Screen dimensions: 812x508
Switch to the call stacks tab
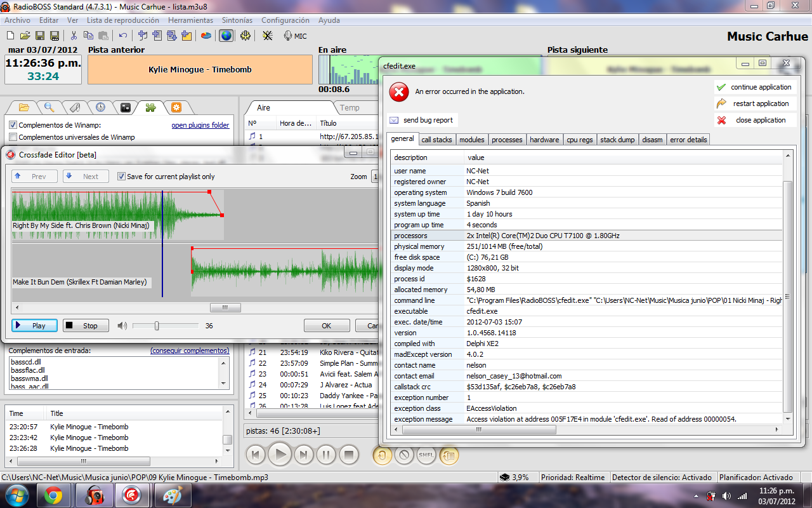click(x=436, y=140)
